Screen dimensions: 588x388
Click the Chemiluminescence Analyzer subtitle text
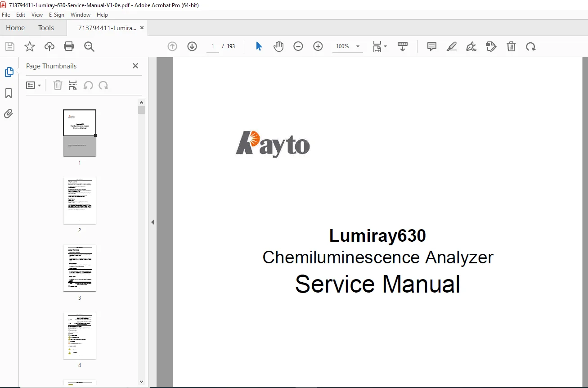point(378,257)
